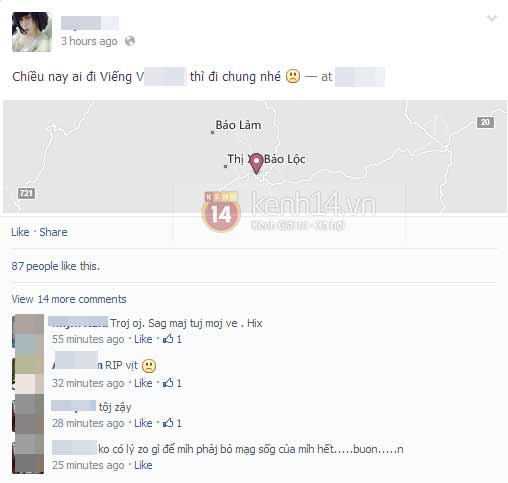Viewport: 508px width, 483px height.
Task: Click the thumbs-up icon on the 28 minutes comment
Action: click(x=168, y=423)
